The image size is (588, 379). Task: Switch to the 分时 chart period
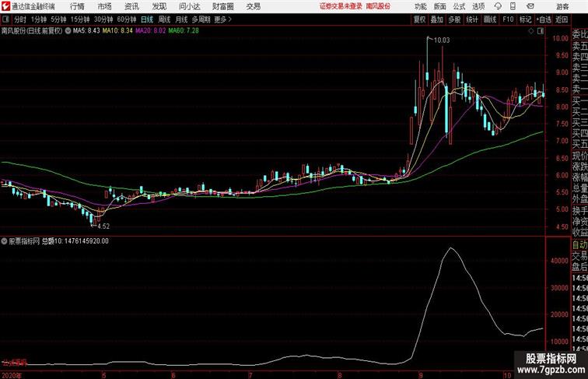(x=20, y=19)
